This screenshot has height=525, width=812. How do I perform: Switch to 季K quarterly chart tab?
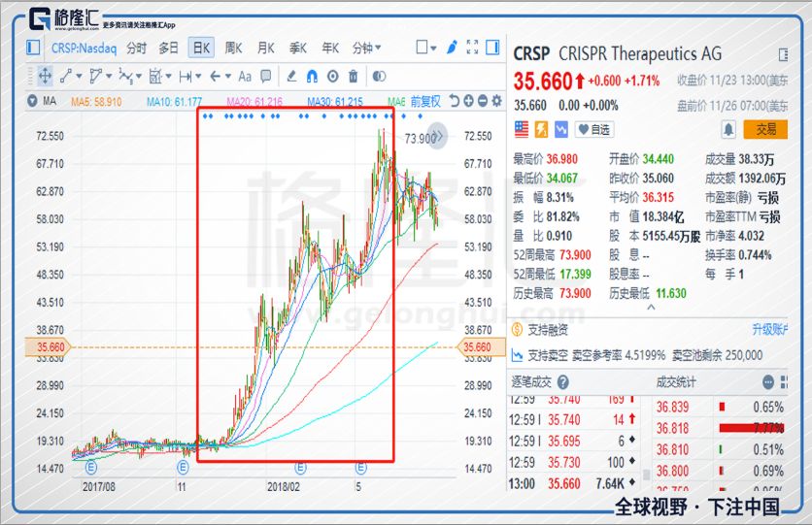click(x=298, y=49)
